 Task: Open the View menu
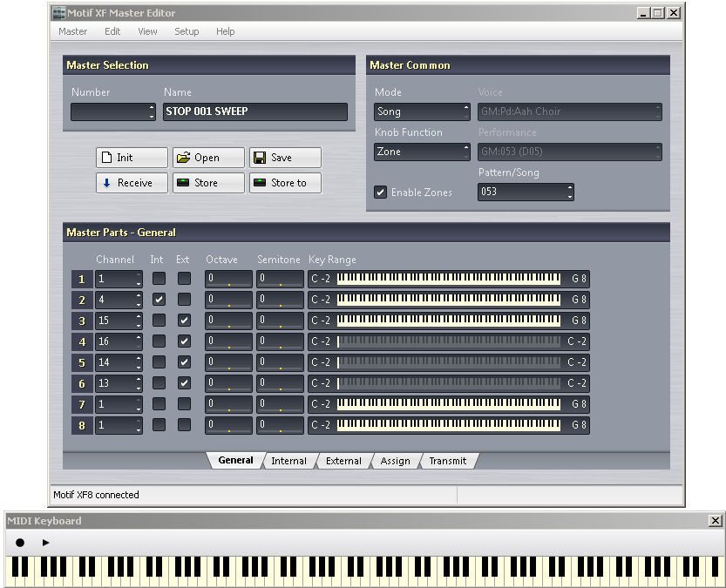(x=147, y=31)
